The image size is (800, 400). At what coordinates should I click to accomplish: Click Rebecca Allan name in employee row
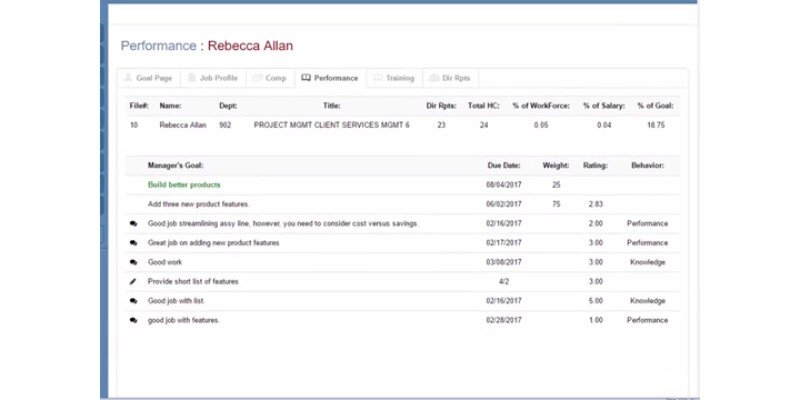tap(181, 126)
